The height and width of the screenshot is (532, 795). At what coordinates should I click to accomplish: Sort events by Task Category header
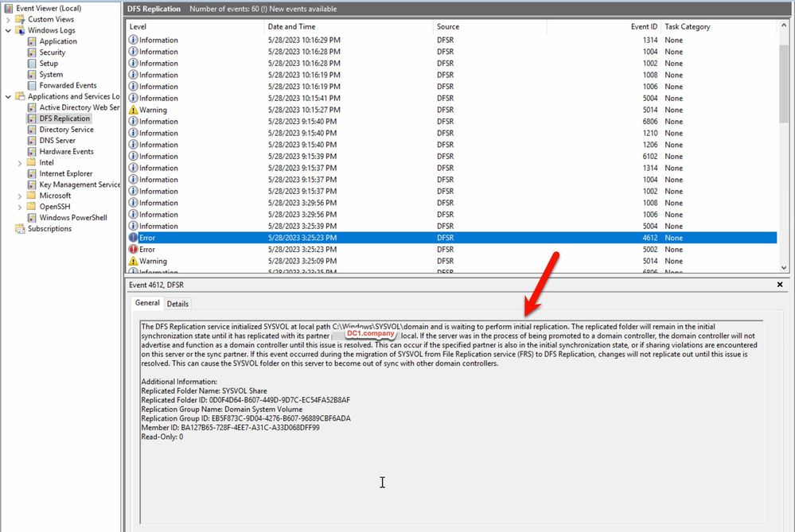pyautogui.click(x=719, y=27)
